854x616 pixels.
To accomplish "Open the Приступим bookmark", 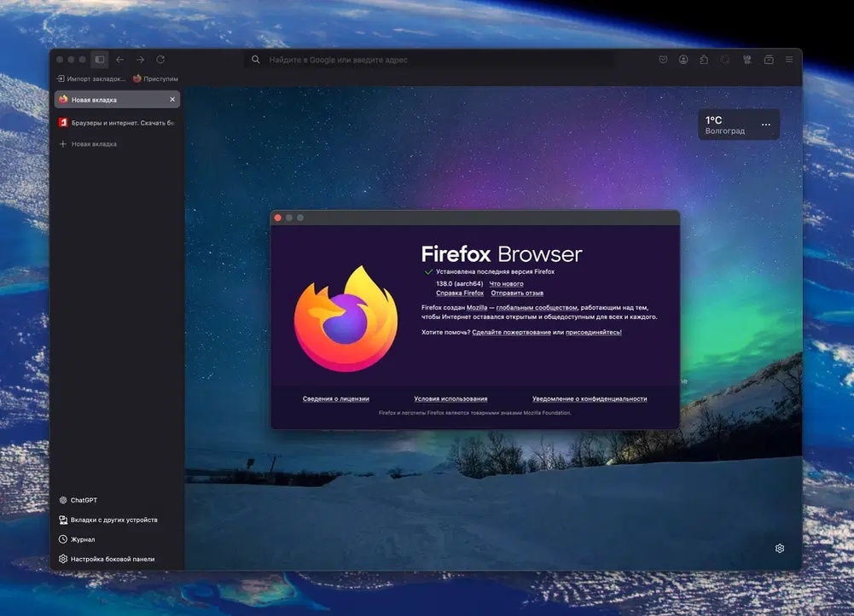I will [x=155, y=78].
